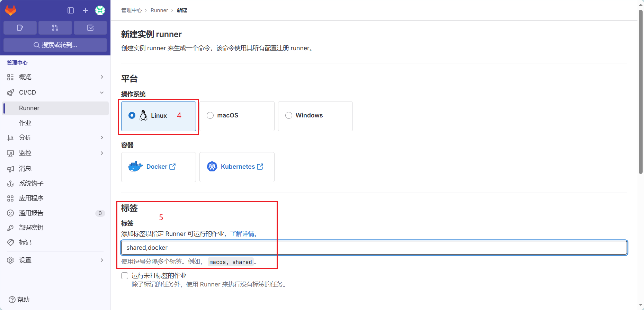
Task: Open the 标记 sidebar entry
Action: [x=55, y=242]
